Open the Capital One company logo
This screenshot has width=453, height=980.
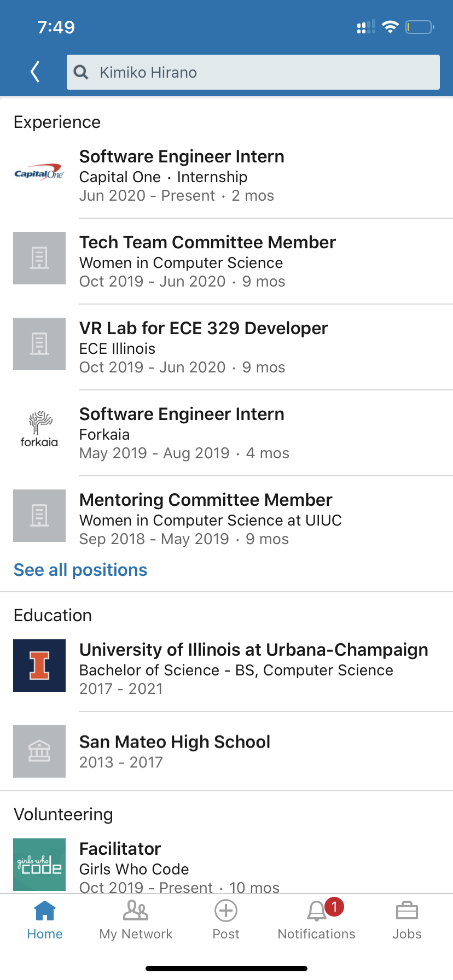(x=39, y=174)
